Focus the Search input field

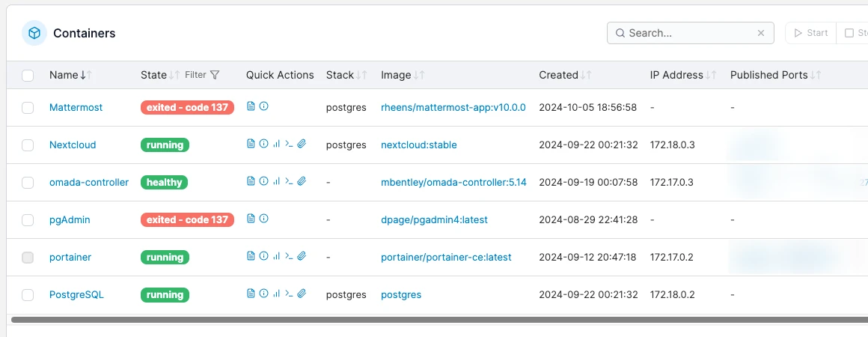point(688,33)
